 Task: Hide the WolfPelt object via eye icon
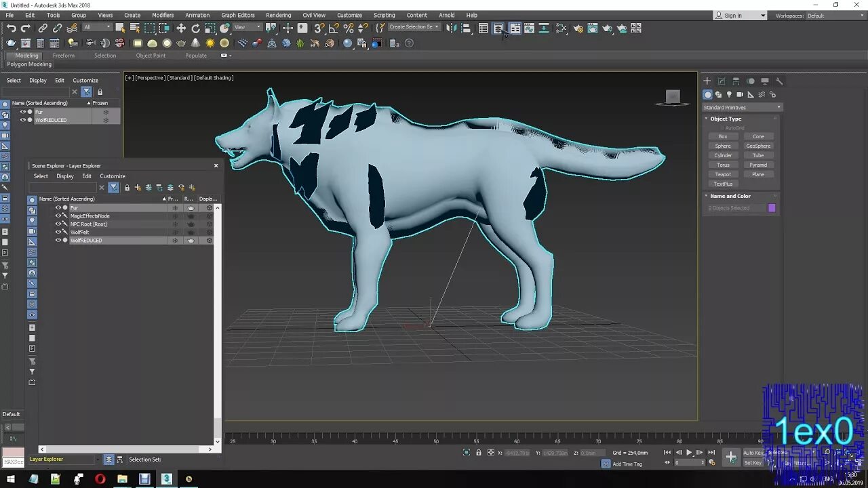tap(58, 232)
